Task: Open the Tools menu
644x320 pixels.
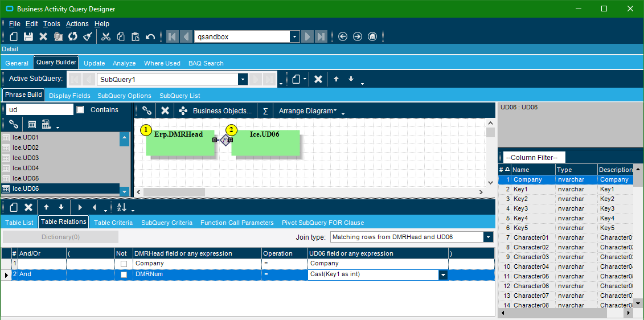Action: click(52, 24)
